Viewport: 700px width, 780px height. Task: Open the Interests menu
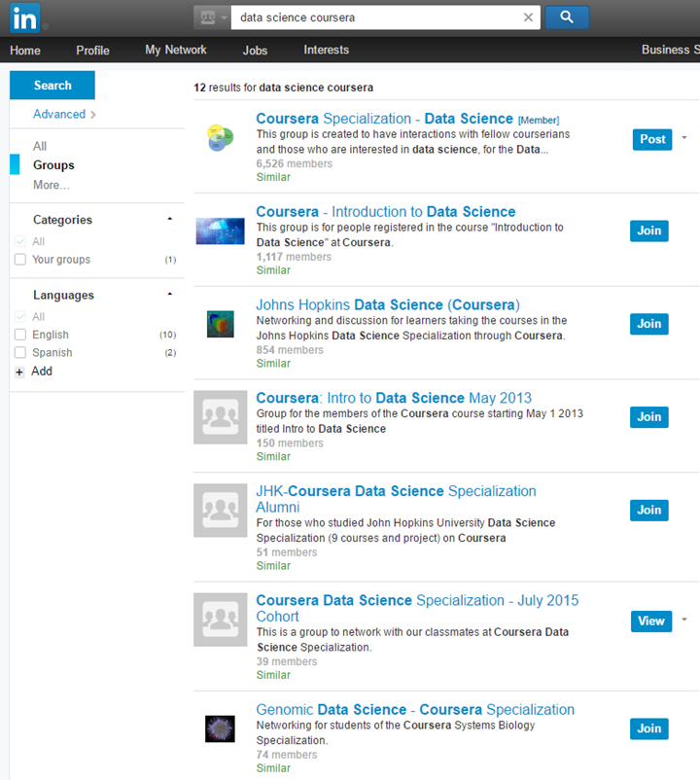pyautogui.click(x=326, y=50)
